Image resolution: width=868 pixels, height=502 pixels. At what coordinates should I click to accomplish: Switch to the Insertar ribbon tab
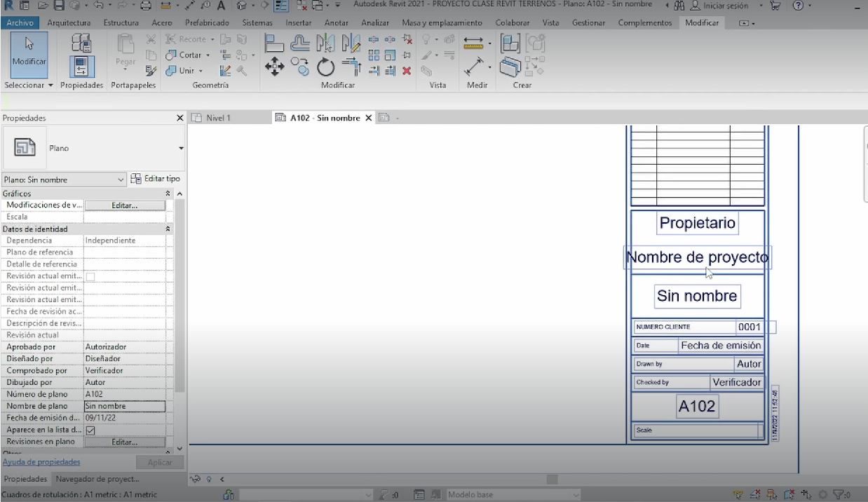point(299,22)
